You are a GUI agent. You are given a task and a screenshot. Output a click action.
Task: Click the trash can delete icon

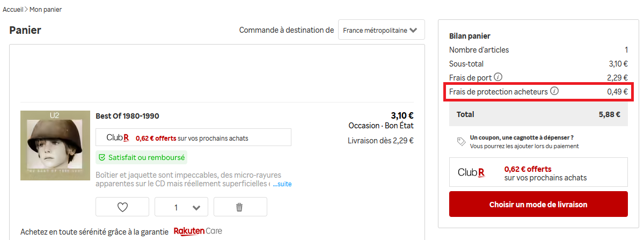click(x=240, y=207)
